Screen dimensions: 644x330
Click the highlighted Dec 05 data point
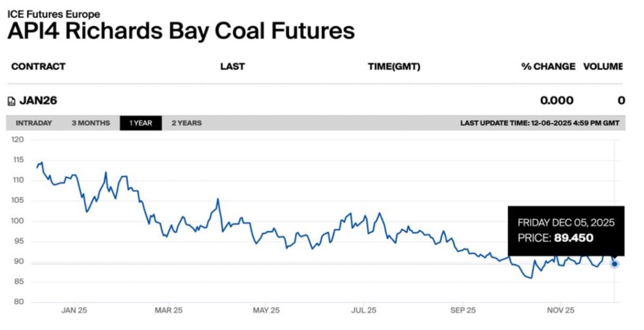pos(614,264)
